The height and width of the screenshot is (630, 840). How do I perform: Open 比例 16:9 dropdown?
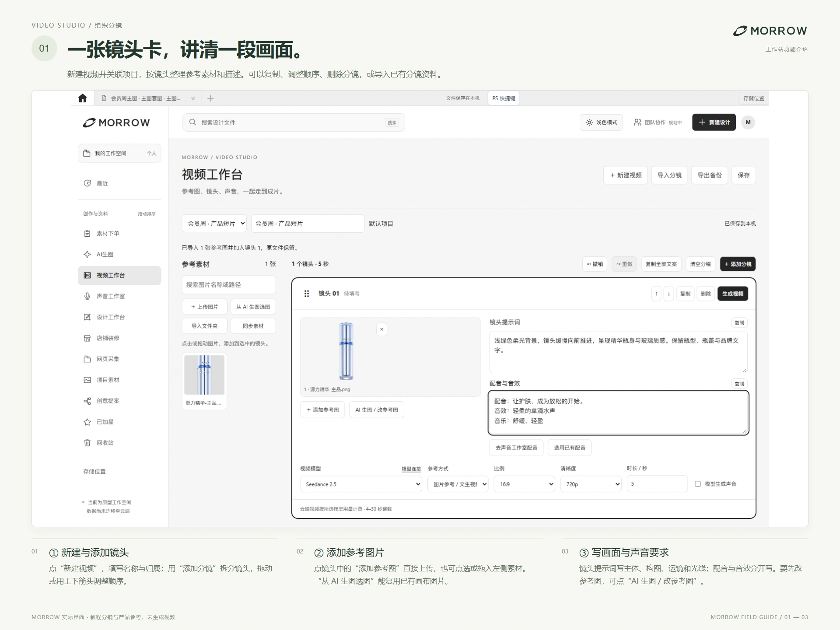[525, 484]
